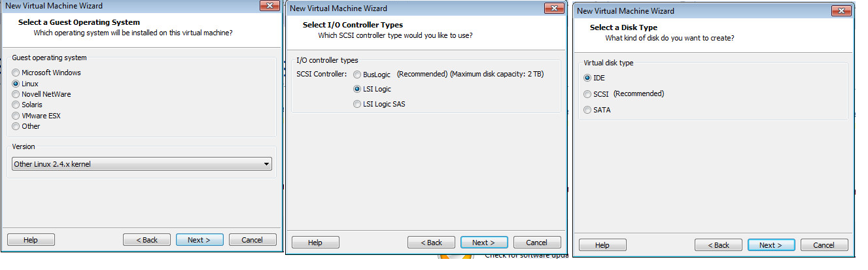Viewport: 868px width, 270px height.
Task: Cancel the I/O Controller Types wizard
Action: [537, 243]
